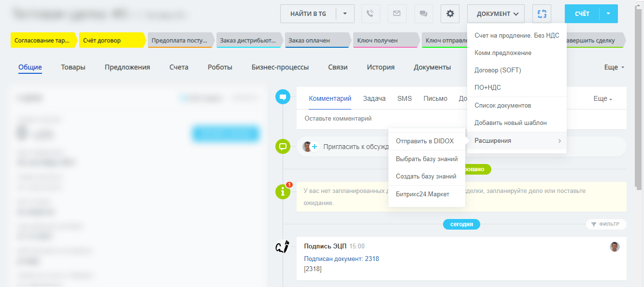The image size is (644, 287).
Task: Switch to the Товары tab
Action: (x=73, y=67)
